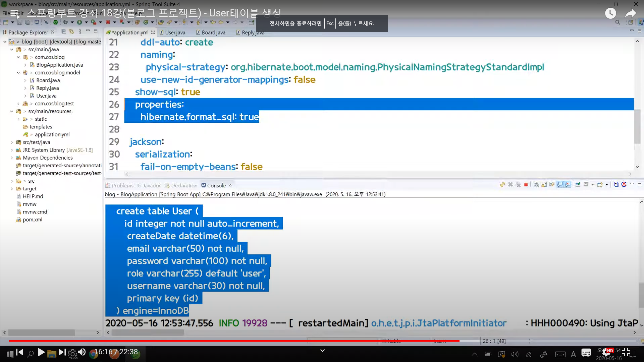Click the video progress bar

click(235, 341)
